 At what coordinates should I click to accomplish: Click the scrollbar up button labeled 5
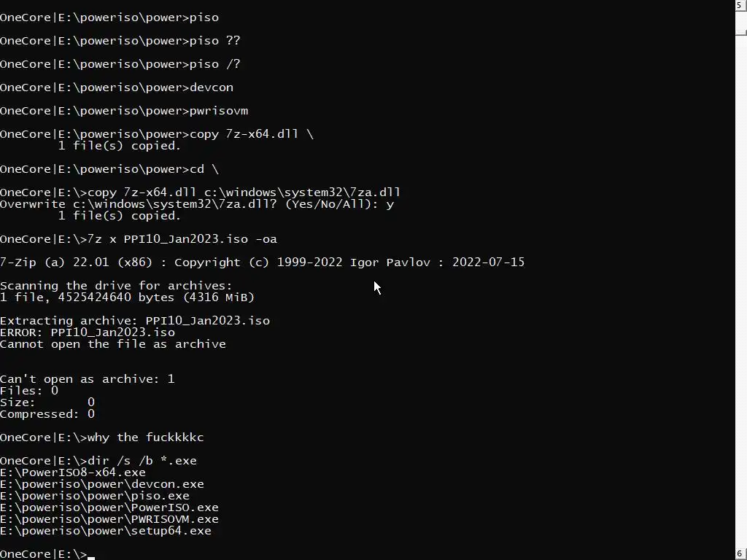[741, 5]
